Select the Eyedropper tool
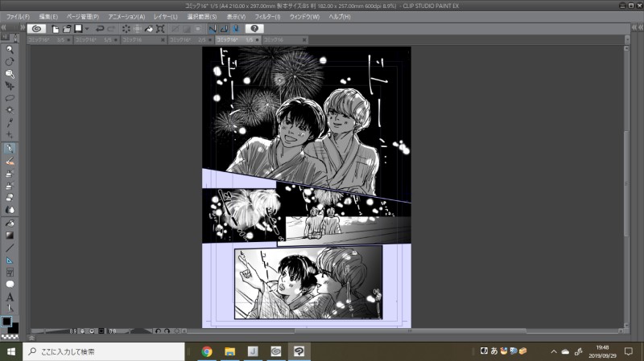This screenshot has height=361, width=644. [10, 122]
